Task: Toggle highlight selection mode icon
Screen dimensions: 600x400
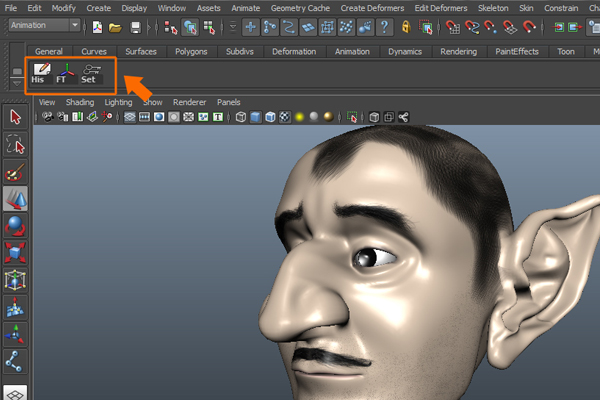Action: [x=426, y=27]
